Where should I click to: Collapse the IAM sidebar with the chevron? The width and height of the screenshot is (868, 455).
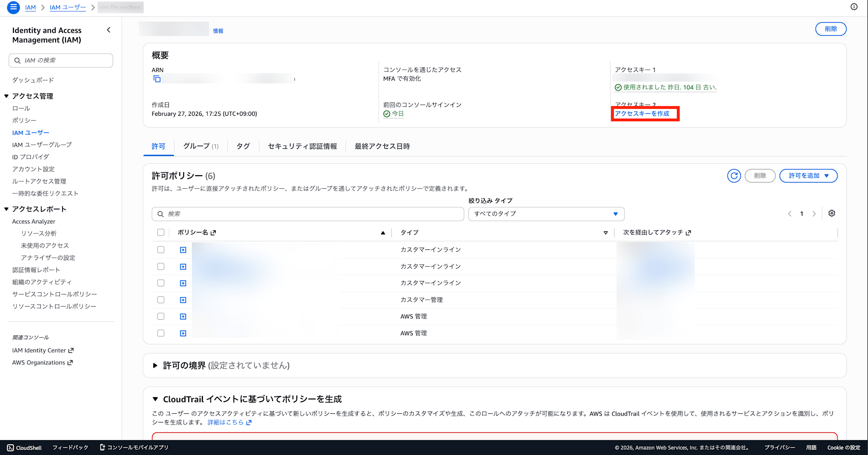coord(108,30)
